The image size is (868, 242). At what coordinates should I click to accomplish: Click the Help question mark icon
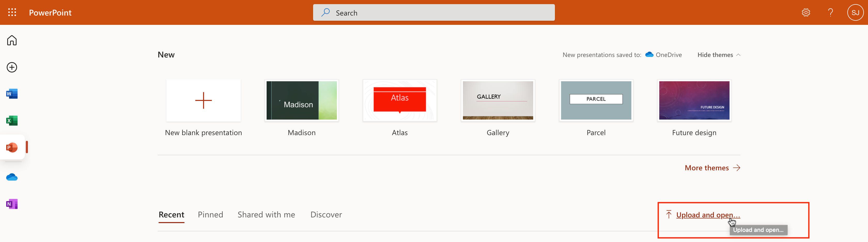tap(830, 12)
